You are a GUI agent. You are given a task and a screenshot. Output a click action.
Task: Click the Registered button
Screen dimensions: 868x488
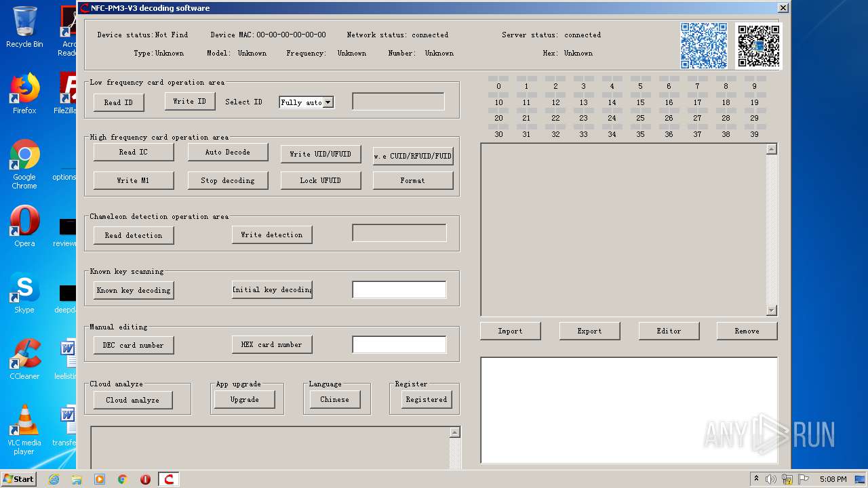427,399
